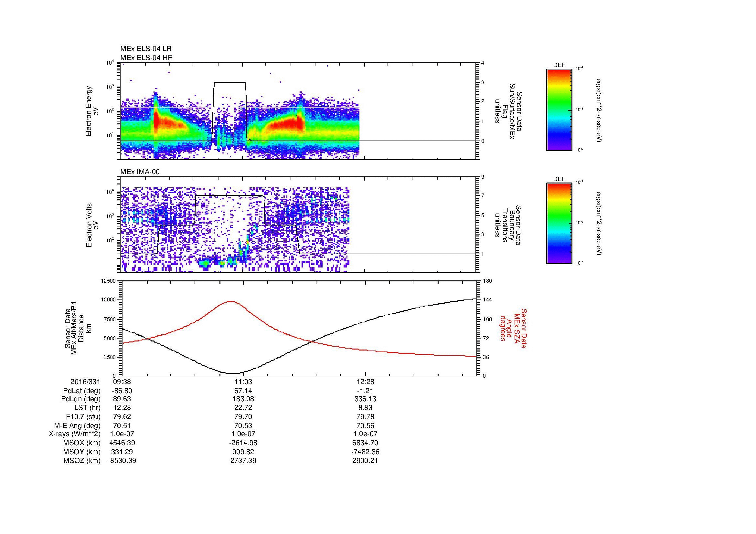Viewport: 756px width, 534px height.
Task: Click the 'F10.7 (sfu)' row label
Action: click(x=83, y=417)
